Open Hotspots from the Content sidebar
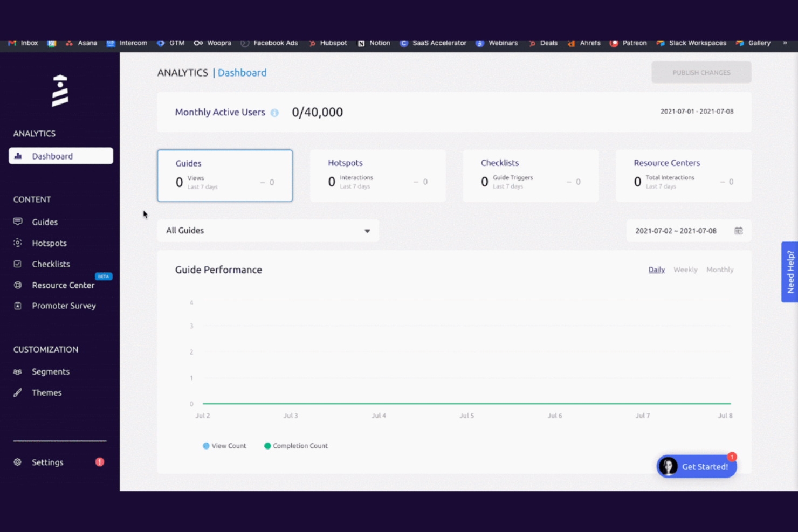This screenshot has width=798, height=532. coord(18,243)
